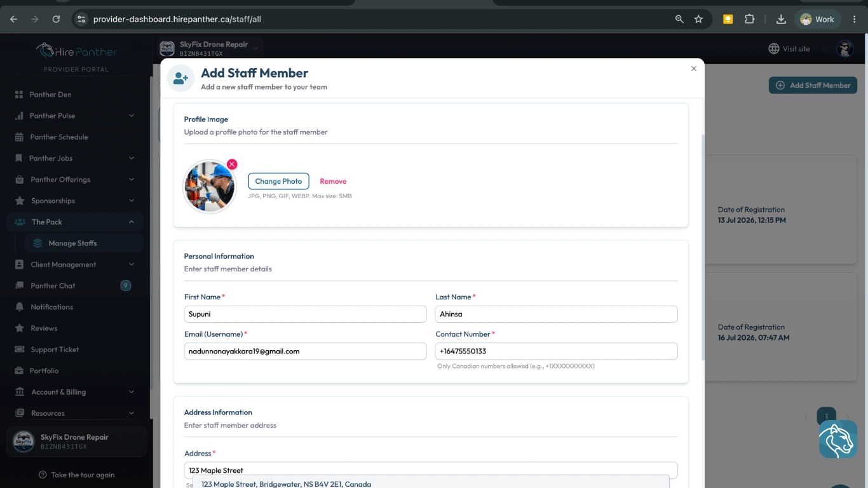Collapse The Pack submenu chevron
868x488 pixels.
132,222
